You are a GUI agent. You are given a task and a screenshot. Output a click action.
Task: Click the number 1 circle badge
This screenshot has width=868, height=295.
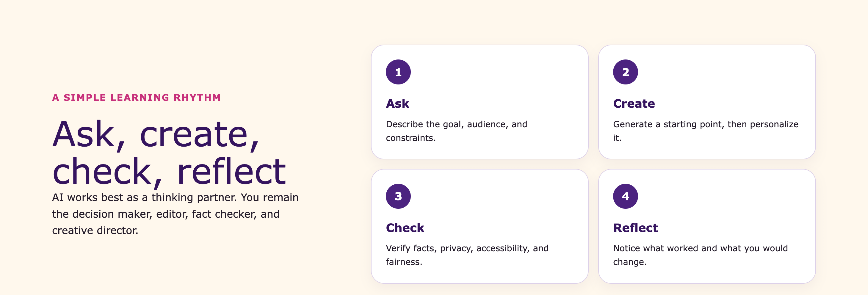click(398, 72)
